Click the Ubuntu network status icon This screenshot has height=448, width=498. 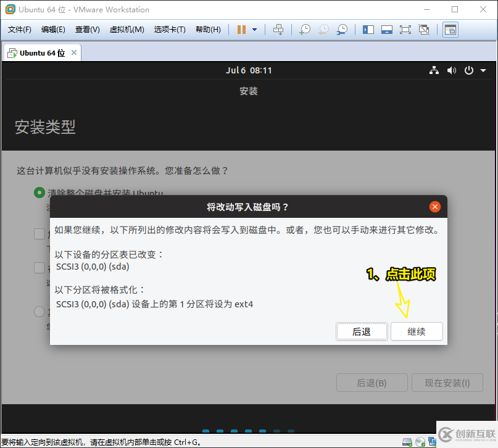coord(434,70)
